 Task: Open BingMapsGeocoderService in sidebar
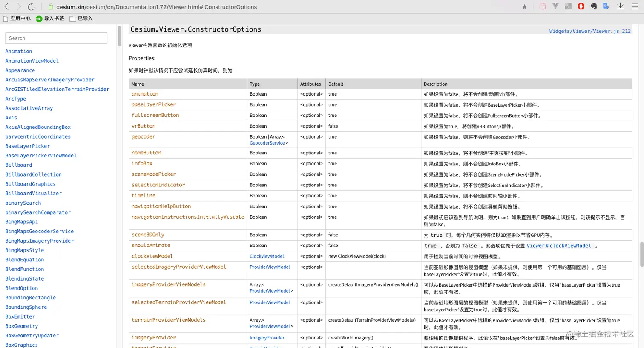pos(40,231)
